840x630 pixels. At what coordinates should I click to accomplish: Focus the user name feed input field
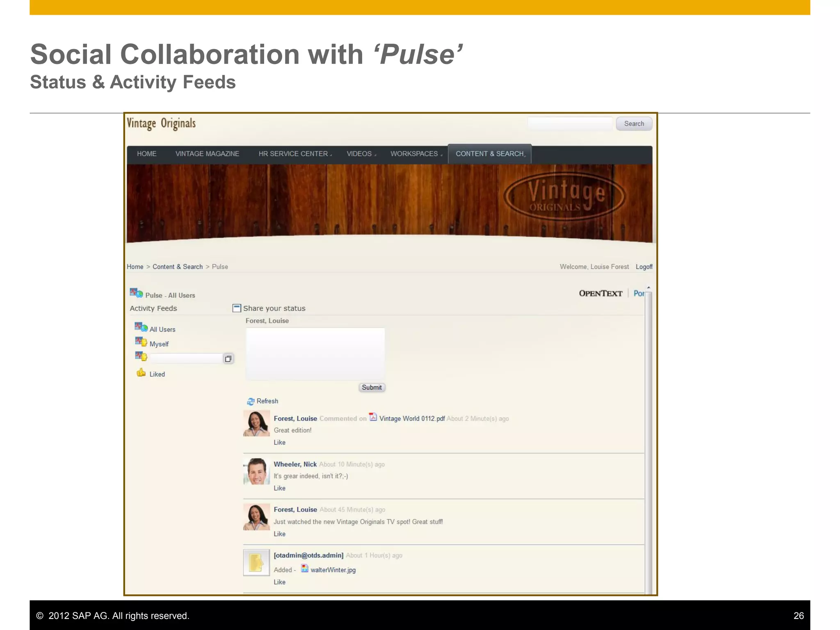186,358
